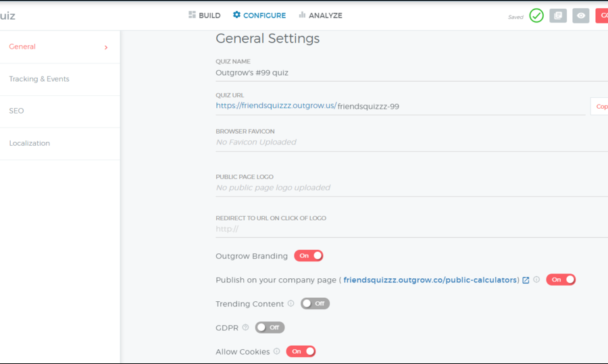Disable the Outgrow Branding toggle
Image resolution: width=608 pixels, height=364 pixels.
[x=309, y=256]
